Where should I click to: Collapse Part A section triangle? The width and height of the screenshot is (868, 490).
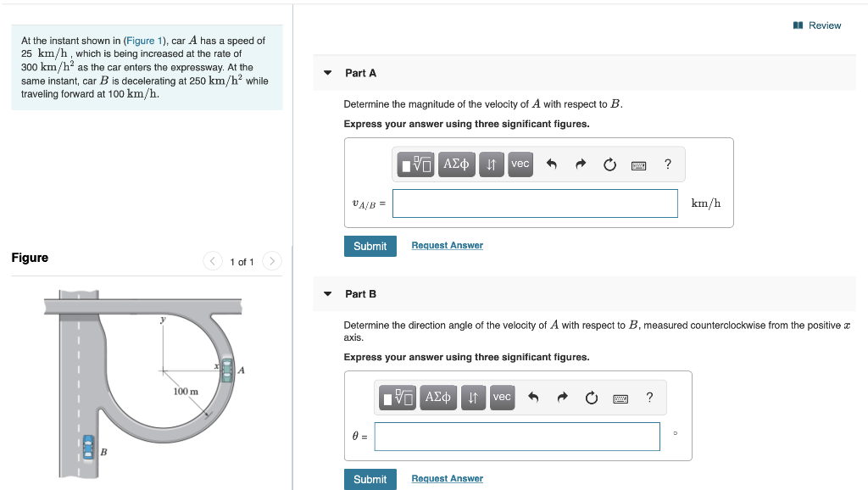pos(328,73)
